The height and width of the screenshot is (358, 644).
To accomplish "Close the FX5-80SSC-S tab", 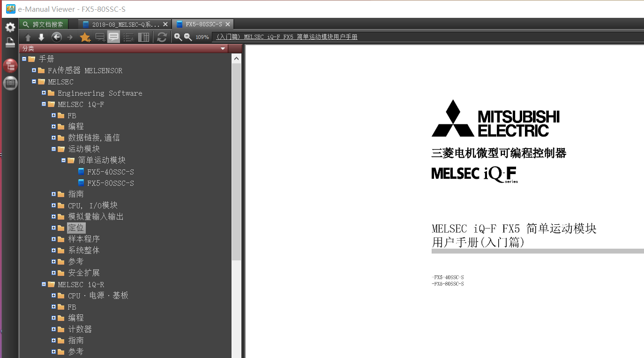I will (x=228, y=24).
